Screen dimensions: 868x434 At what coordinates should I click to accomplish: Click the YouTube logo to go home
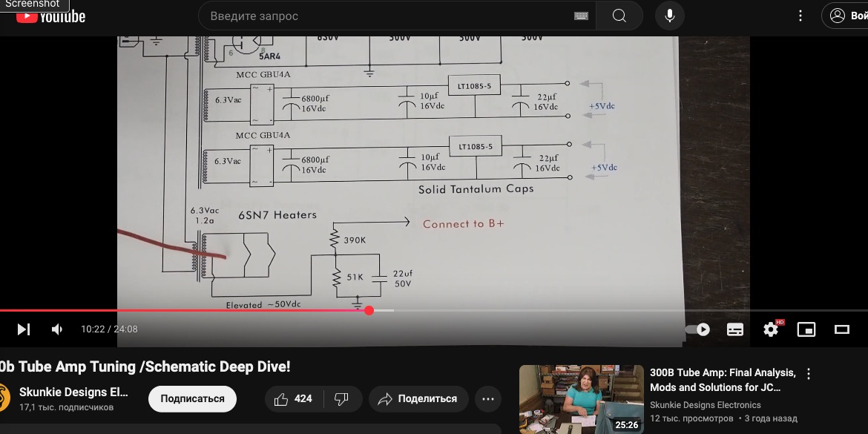pos(50,16)
